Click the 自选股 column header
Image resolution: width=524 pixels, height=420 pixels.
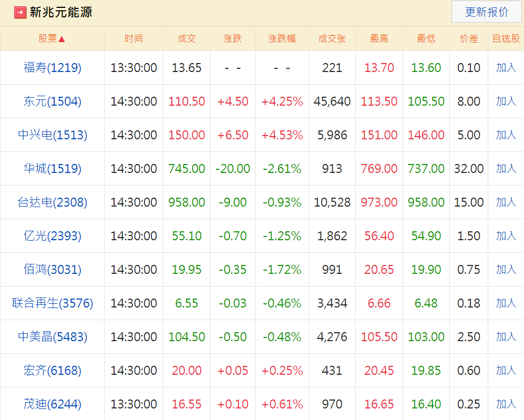click(506, 39)
